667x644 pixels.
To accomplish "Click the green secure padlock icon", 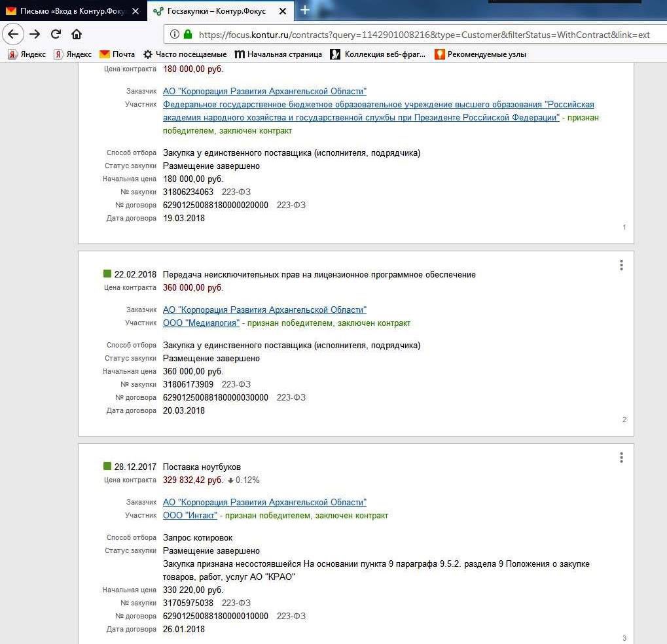I will click(x=188, y=35).
